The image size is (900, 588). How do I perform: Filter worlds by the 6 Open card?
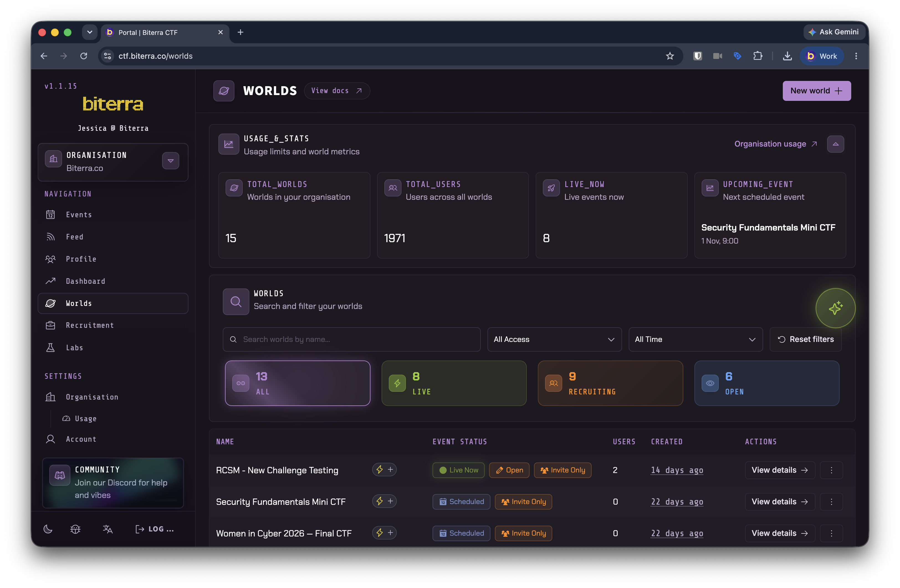tap(766, 383)
